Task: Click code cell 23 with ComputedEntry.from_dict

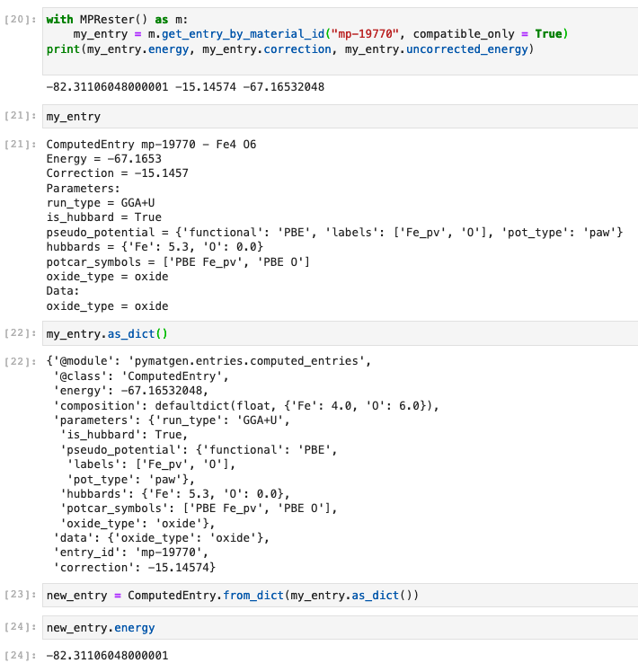Action: click(340, 595)
